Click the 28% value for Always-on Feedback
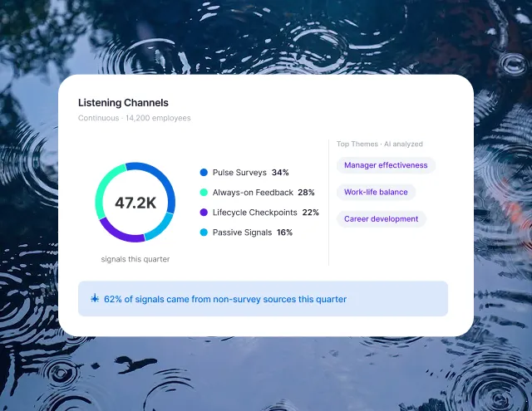The height and width of the screenshot is (411, 532). 306,193
